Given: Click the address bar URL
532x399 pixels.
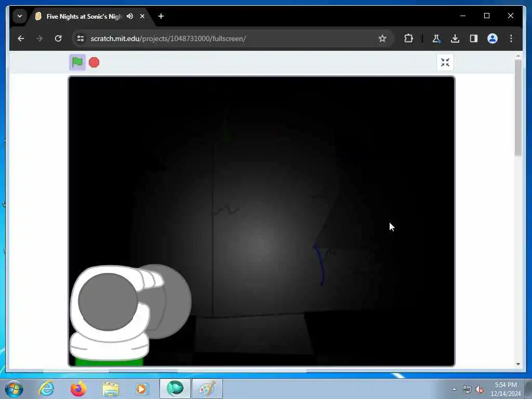Looking at the screenshot, I should 168,38.
